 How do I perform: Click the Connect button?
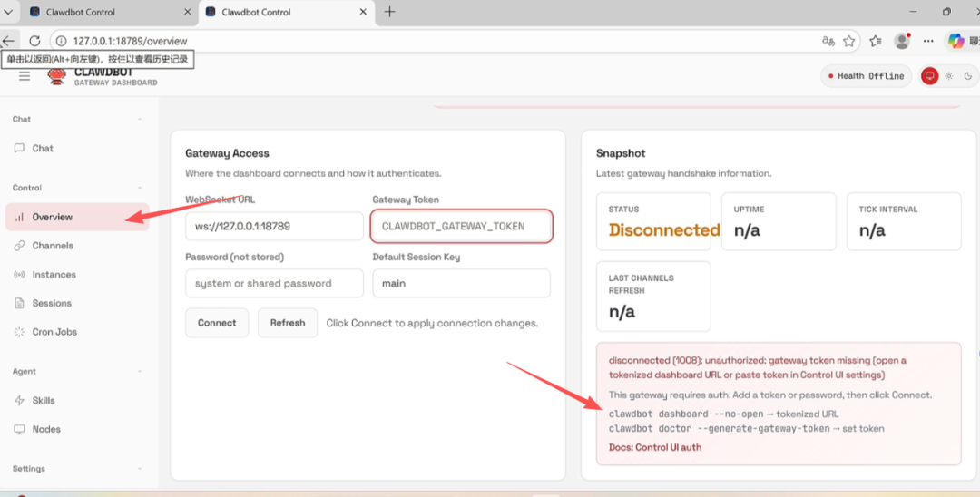pos(217,323)
